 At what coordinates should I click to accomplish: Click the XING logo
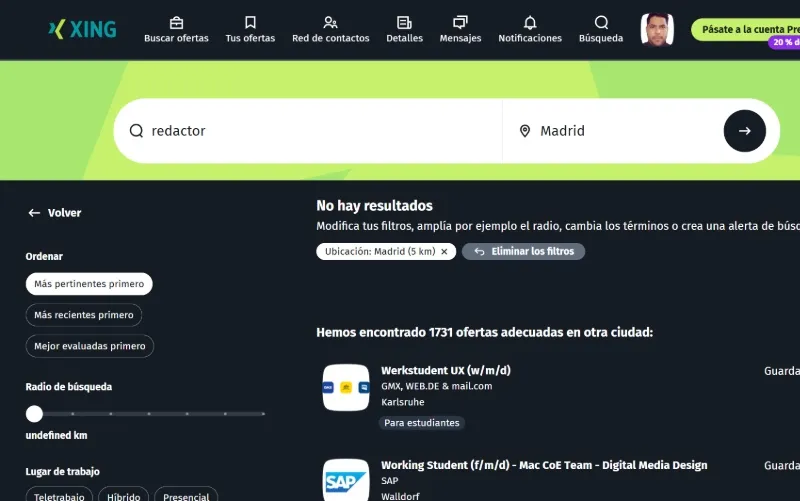pyautogui.click(x=82, y=29)
